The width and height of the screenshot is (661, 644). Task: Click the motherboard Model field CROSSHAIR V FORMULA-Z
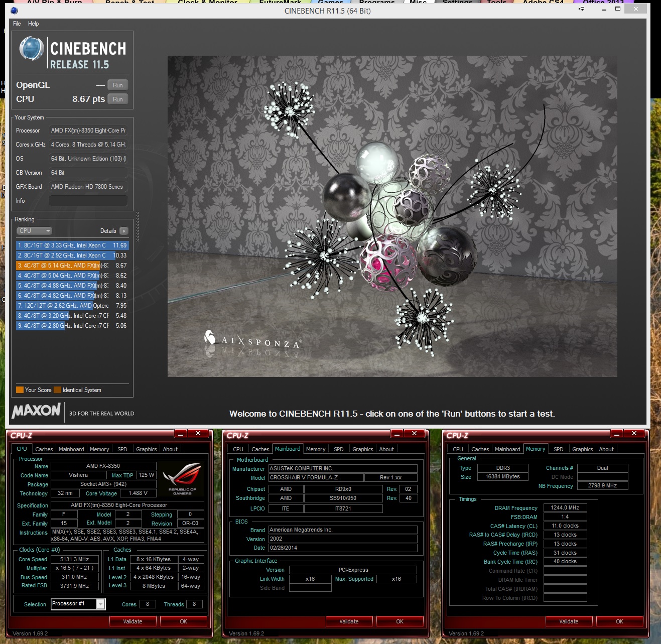click(316, 478)
